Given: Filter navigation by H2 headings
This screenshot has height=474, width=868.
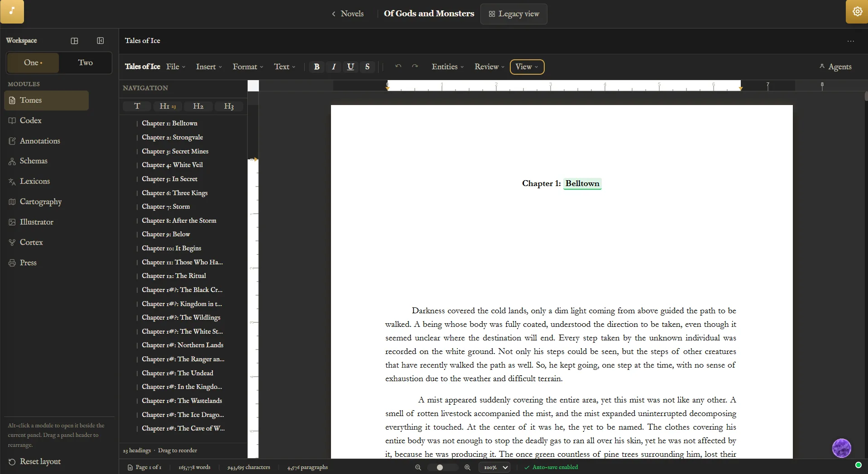Looking at the screenshot, I should (198, 106).
